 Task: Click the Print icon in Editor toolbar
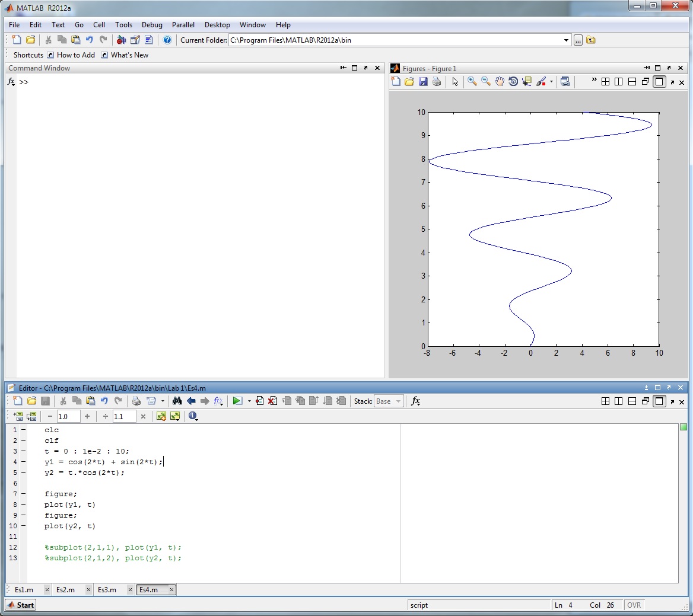(x=136, y=401)
